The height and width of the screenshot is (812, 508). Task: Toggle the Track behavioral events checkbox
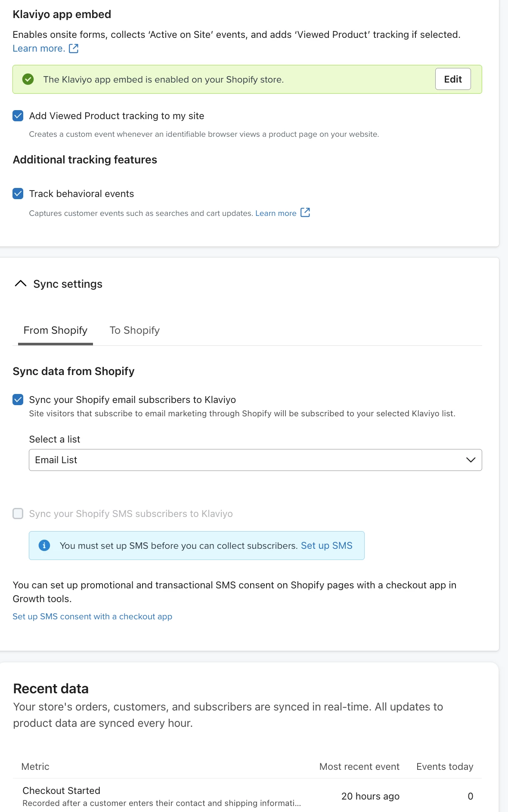pyautogui.click(x=18, y=194)
